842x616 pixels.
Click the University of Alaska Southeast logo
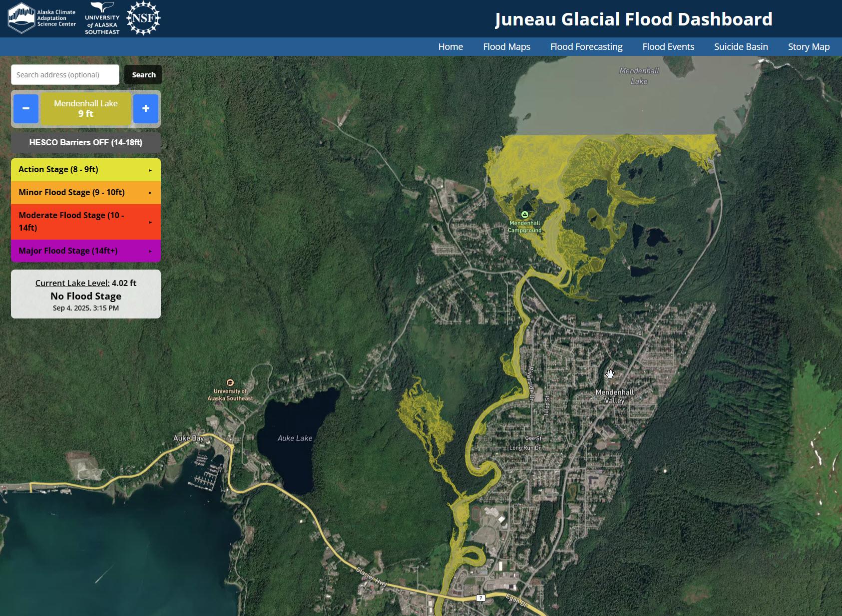tap(102, 18)
